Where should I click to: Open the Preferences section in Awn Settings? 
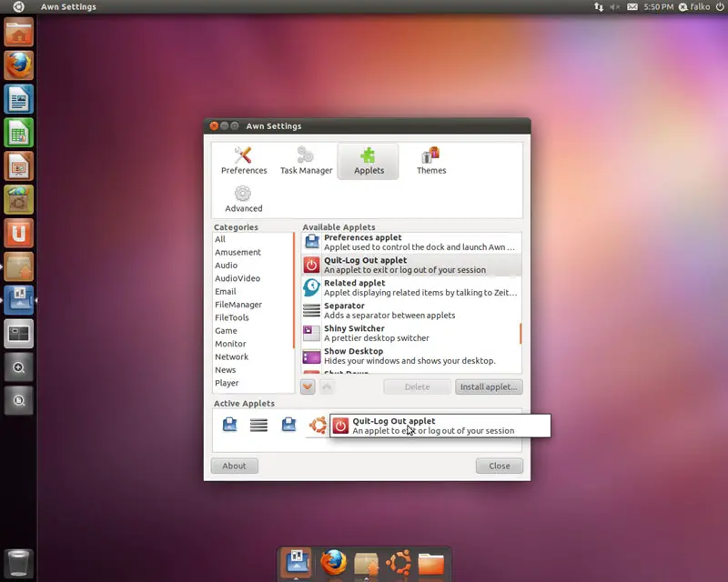tap(244, 161)
